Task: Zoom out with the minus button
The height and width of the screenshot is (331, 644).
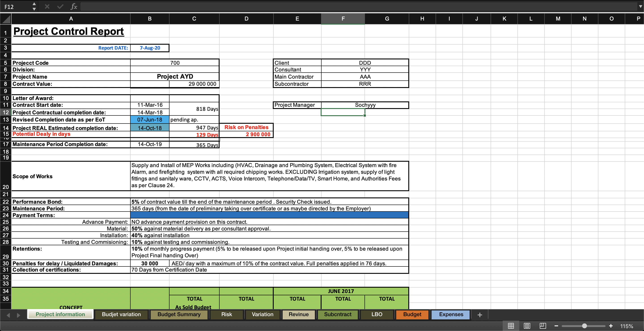Action: point(556,326)
